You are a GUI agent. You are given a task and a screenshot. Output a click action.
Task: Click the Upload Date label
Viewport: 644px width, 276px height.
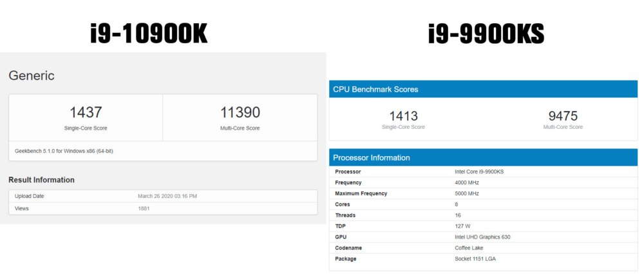29,196
